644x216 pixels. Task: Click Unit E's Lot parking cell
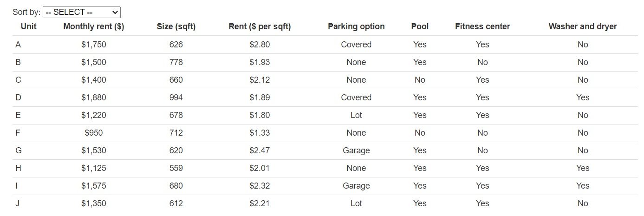[x=356, y=115]
